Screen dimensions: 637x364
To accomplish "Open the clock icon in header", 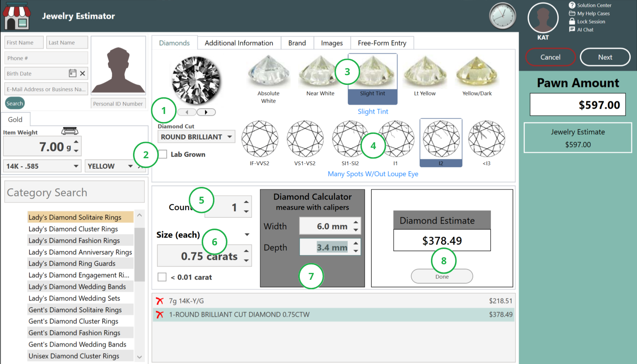I will coord(503,16).
